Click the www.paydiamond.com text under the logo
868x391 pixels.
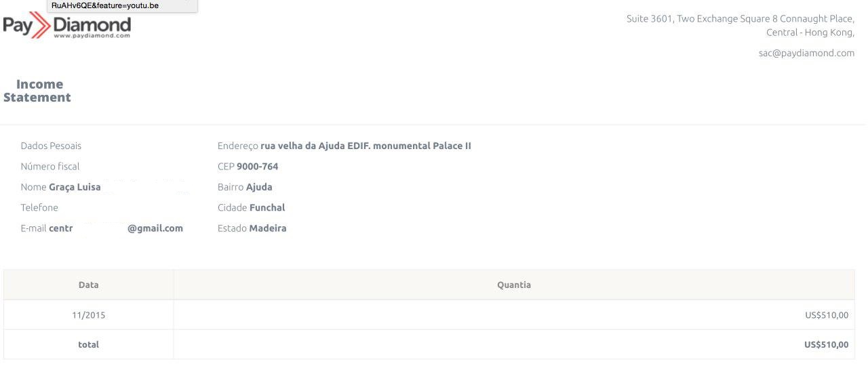92,36
